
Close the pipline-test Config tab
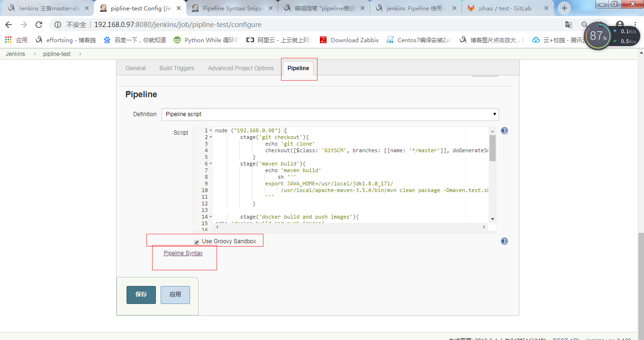pyautogui.click(x=180, y=8)
